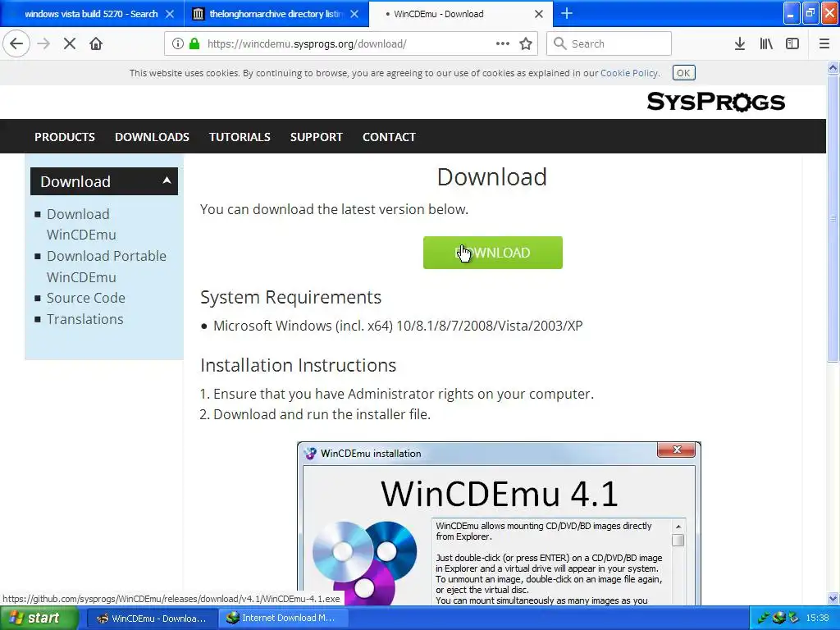Open the Firefox home page icon
The image size is (840, 630).
point(96,43)
